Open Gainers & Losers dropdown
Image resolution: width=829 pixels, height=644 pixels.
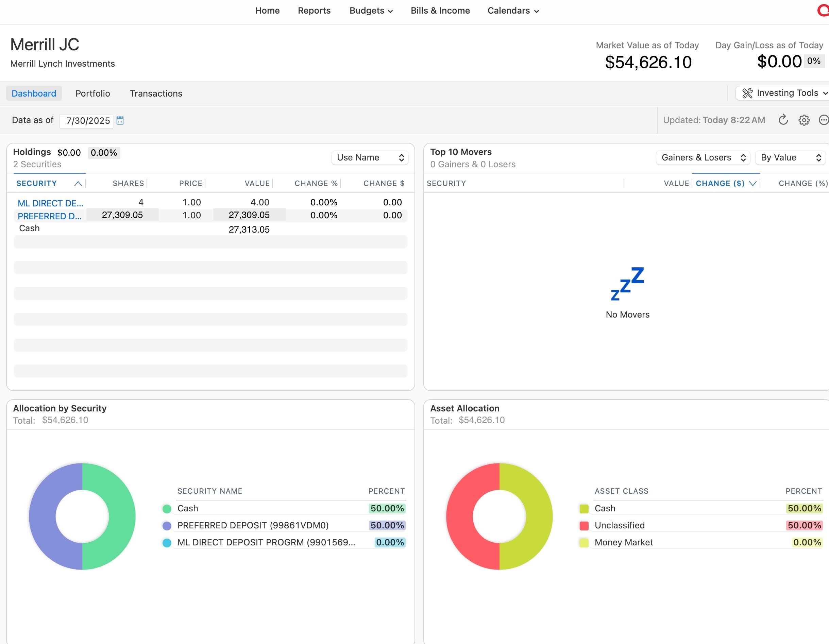click(703, 158)
